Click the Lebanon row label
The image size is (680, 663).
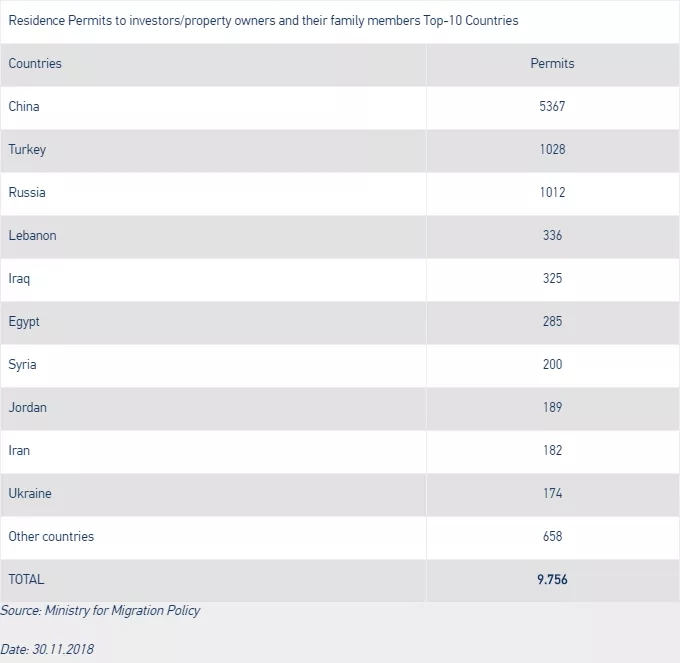pyautogui.click(x=32, y=235)
